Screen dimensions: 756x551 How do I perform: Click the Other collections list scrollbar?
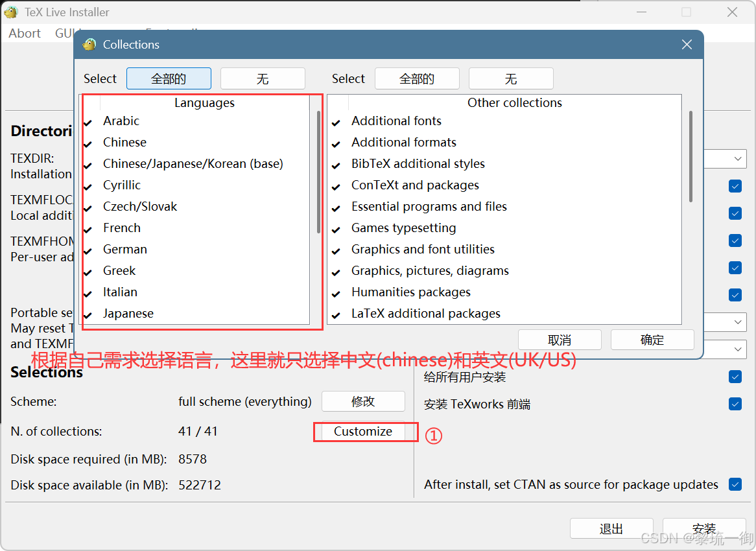click(x=691, y=157)
